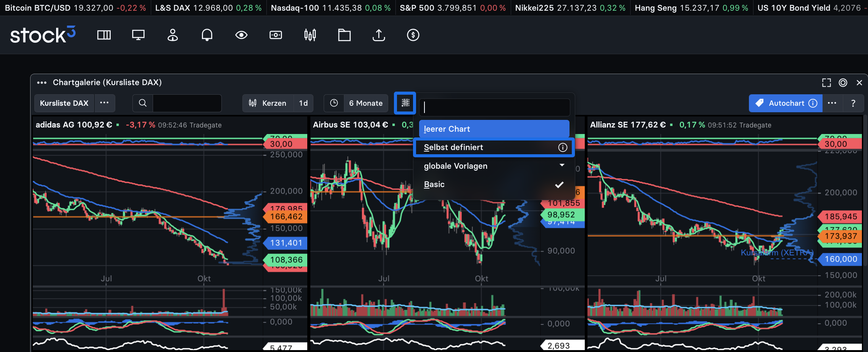Open the banknote money icon in top navigation
The image size is (868, 352).
(276, 35)
